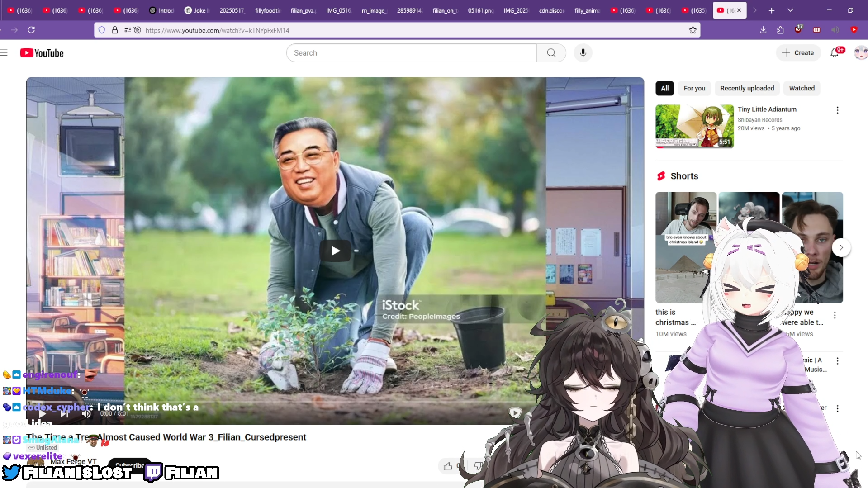Like the video with the thumbs up
The width and height of the screenshot is (868, 488).
click(448, 466)
